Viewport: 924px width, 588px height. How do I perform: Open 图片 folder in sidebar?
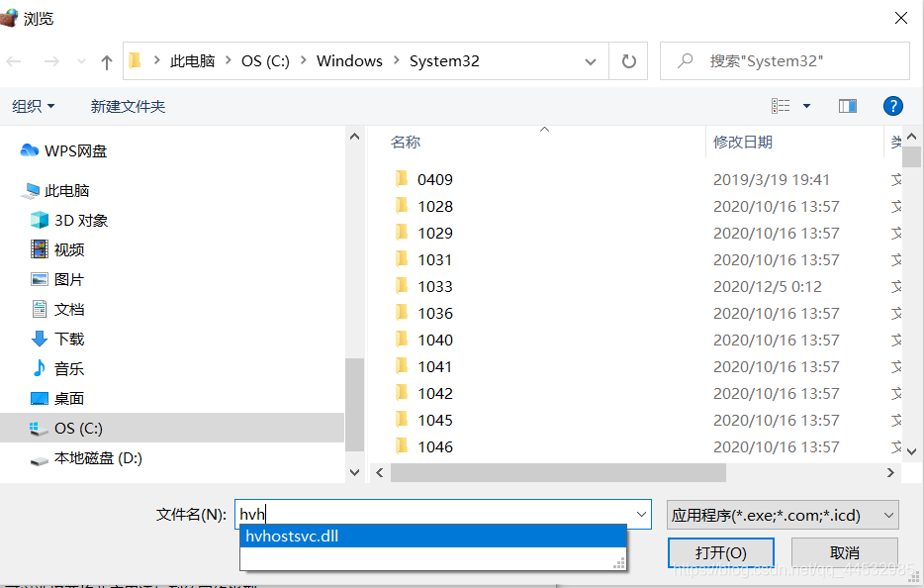point(57,279)
